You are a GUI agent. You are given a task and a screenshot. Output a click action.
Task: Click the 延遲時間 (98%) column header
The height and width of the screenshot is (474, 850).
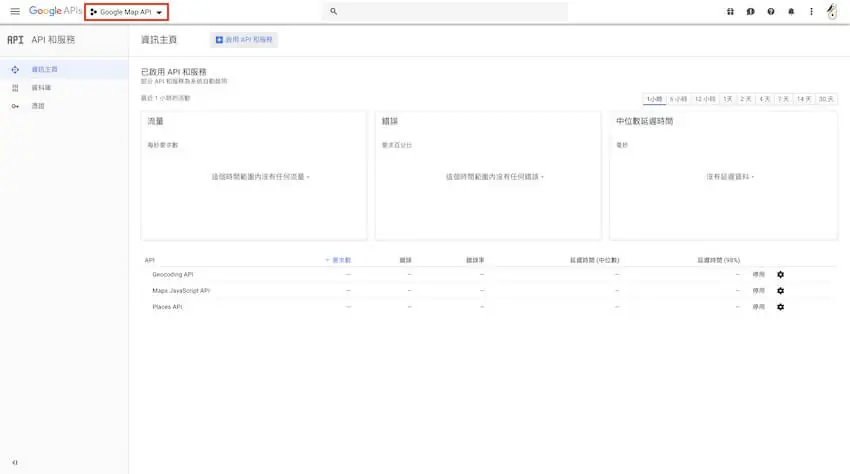click(x=718, y=260)
